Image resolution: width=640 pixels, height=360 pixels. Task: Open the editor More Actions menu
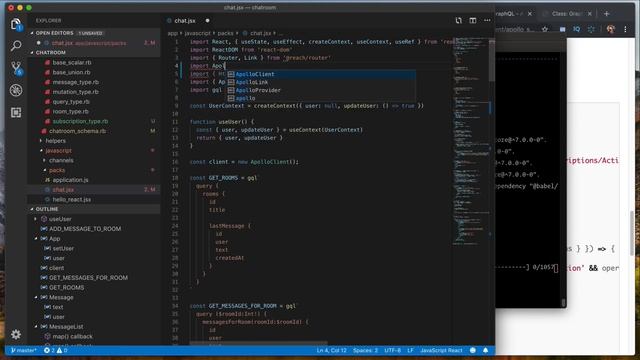[x=487, y=20]
